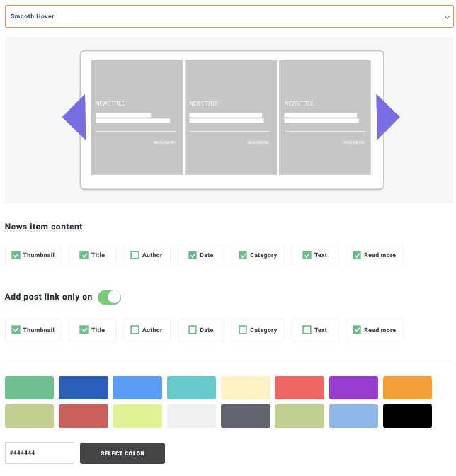Uncheck Text in News item content
Screen dimensions: 456x476
click(307, 255)
